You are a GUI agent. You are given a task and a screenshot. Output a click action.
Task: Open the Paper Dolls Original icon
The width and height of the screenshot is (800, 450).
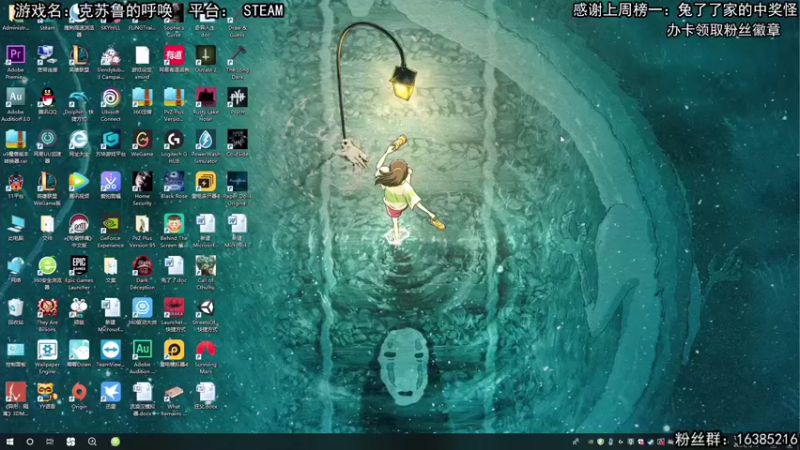237,182
